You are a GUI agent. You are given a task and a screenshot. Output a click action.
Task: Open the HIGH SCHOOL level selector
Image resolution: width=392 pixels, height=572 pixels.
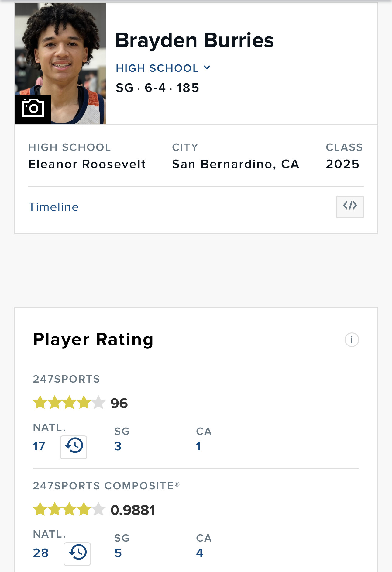point(163,68)
